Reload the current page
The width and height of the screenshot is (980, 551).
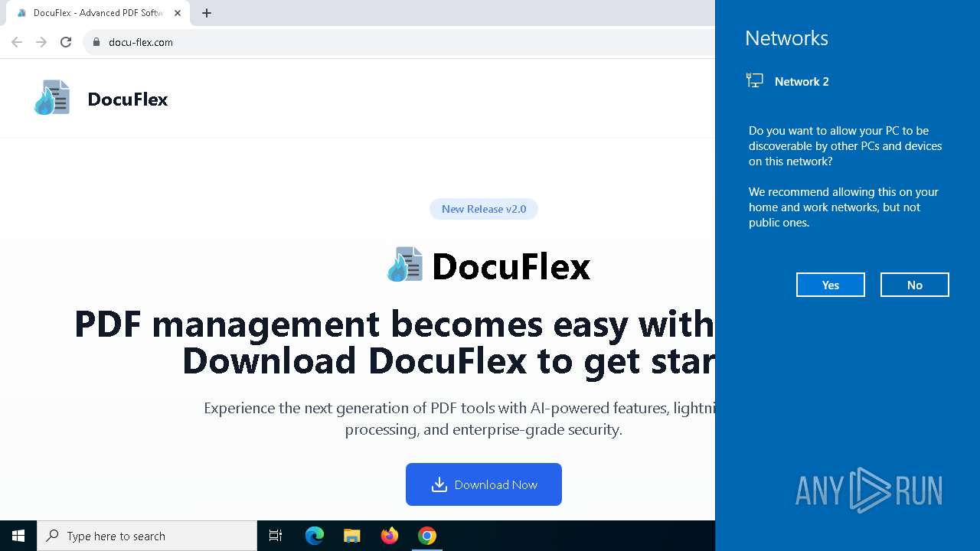click(66, 42)
